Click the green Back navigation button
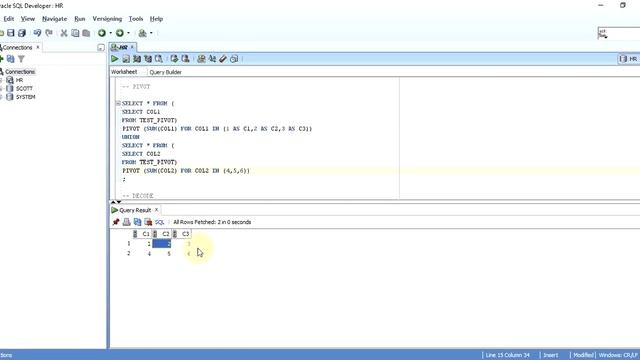The height and width of the screenshot is (360, 640). [102, 33]
